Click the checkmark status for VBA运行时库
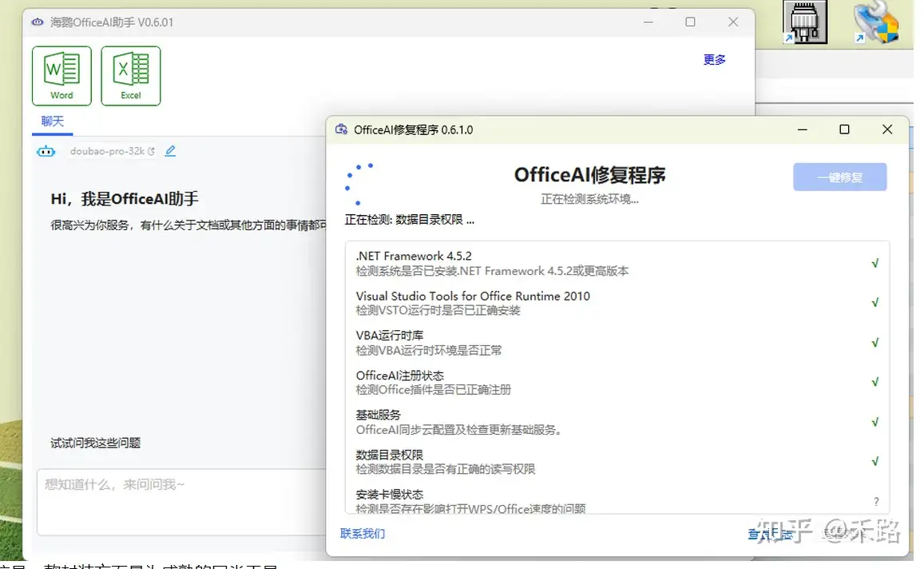Image resolution: width=924 pixels, height=569 pixels. 875,343
